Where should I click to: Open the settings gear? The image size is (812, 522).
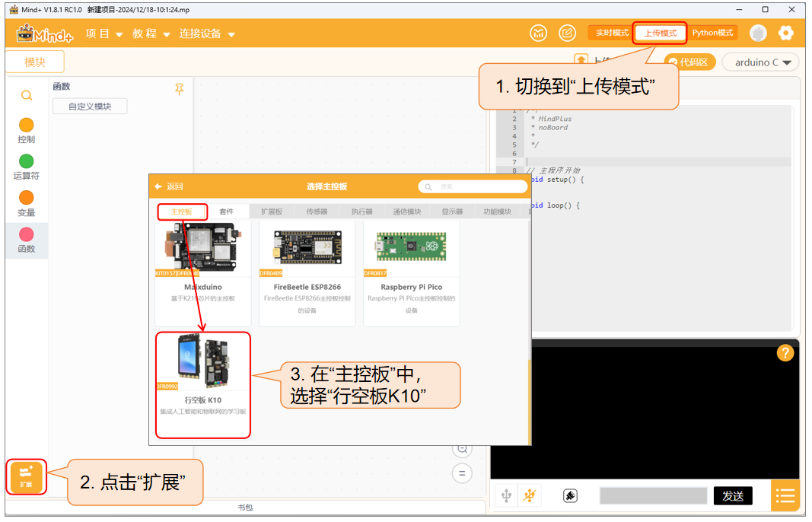point(785,33)
